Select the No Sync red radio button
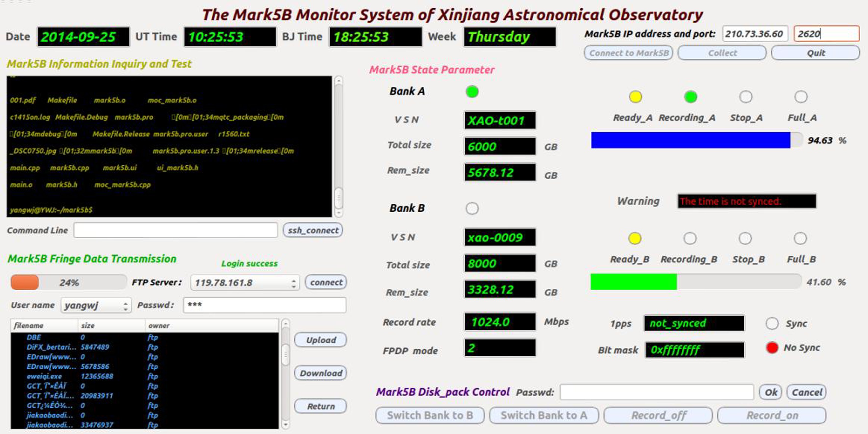 (772, 347)
